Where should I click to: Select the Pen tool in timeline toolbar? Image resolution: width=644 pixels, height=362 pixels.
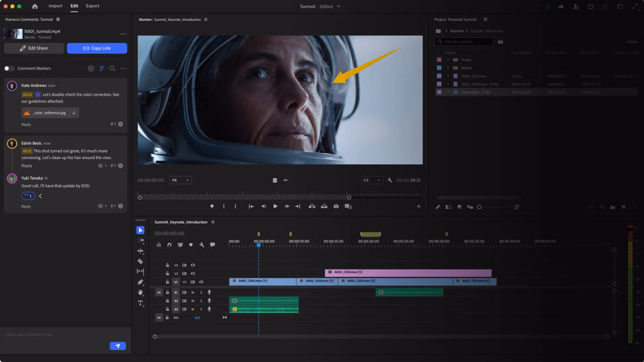pos(140,282)
